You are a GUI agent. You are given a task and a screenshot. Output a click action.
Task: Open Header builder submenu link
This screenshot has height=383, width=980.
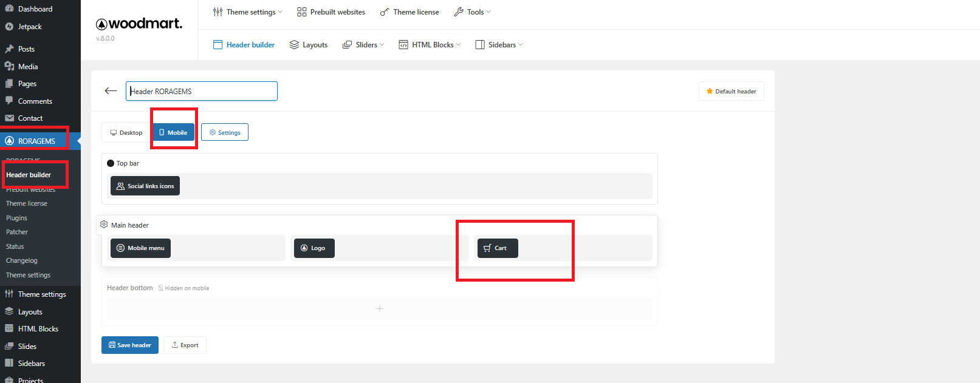29,175
